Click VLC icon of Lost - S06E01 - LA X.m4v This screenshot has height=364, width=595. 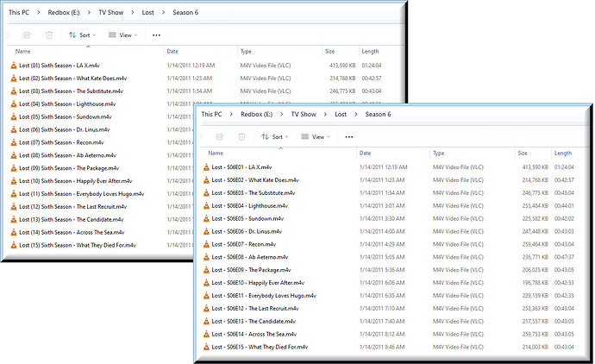[x=206, y=167]
